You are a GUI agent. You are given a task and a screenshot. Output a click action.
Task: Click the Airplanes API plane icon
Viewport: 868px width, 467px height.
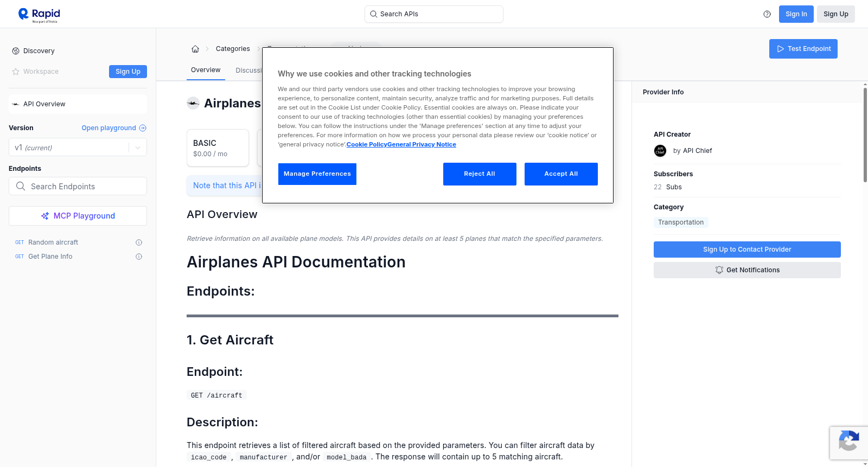tap(193, 103)
